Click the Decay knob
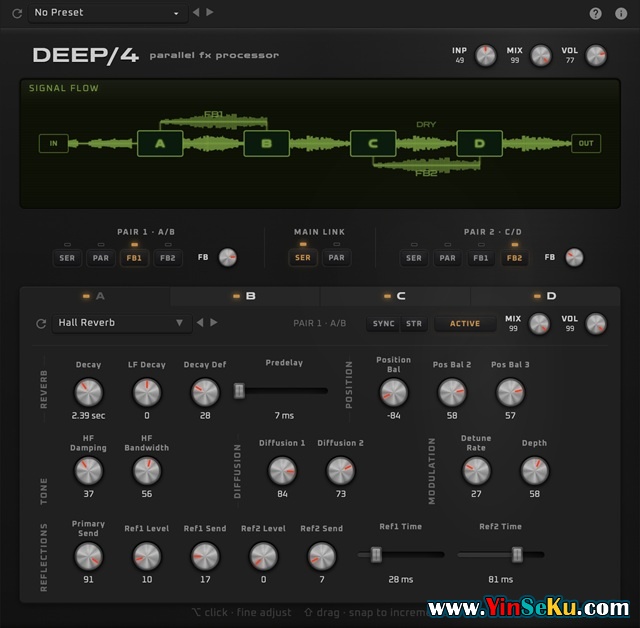Image resolution: width=640 pixels, height=628 pixels. click(x=88, y=392)
